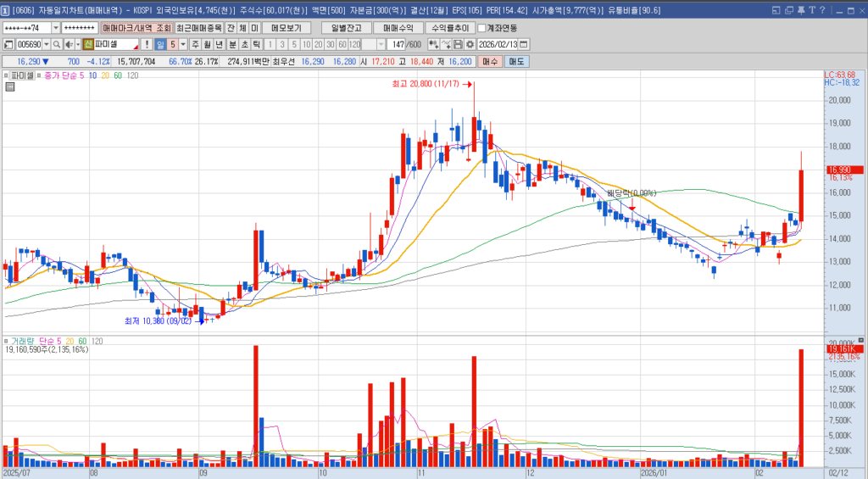The height and width of the screenshot is (479, 868).
Task: Expand the dropdown beside period value 5
Action: 183,44
